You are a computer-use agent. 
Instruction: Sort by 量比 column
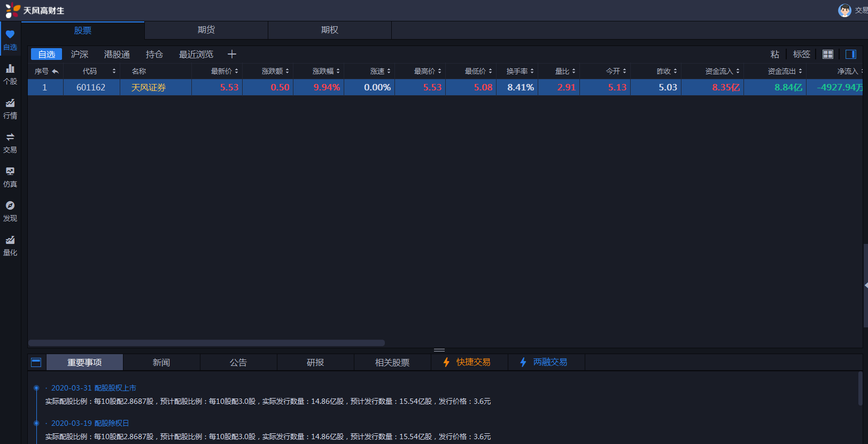[x=559, y=71]
